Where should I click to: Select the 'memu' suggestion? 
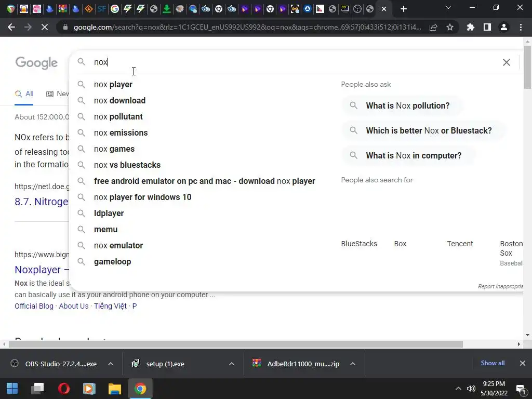[x=105, y=229]
